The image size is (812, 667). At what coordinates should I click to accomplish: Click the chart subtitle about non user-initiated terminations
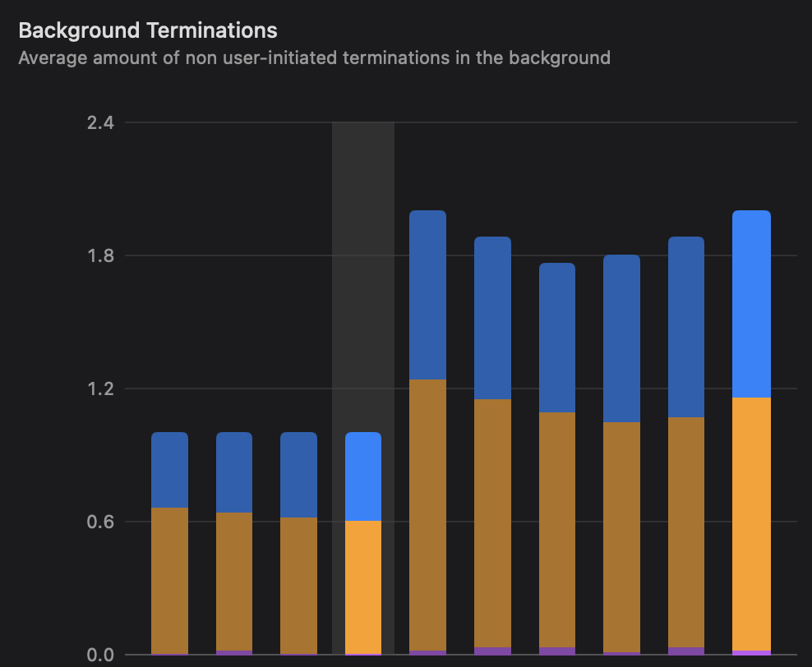(314, 57)
